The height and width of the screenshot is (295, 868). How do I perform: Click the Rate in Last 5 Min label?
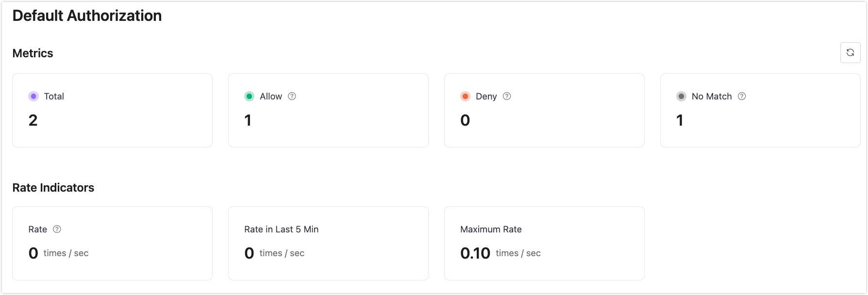point(281,229)
